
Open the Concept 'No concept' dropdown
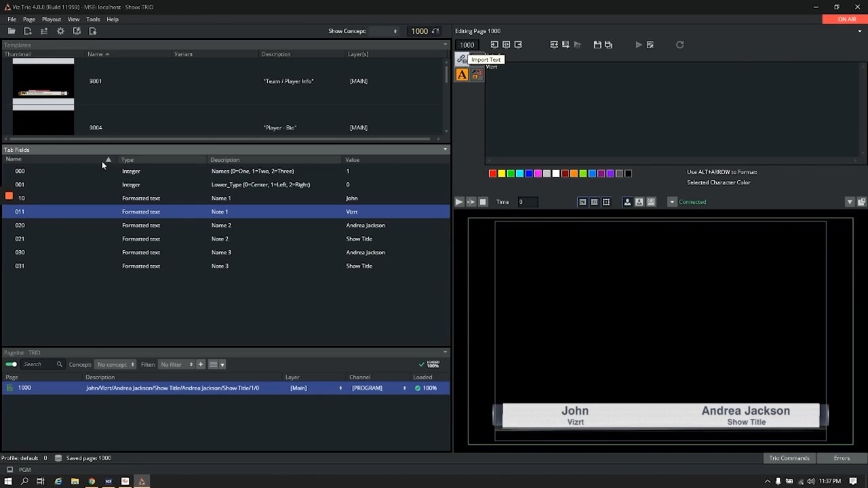pos(115,365)
